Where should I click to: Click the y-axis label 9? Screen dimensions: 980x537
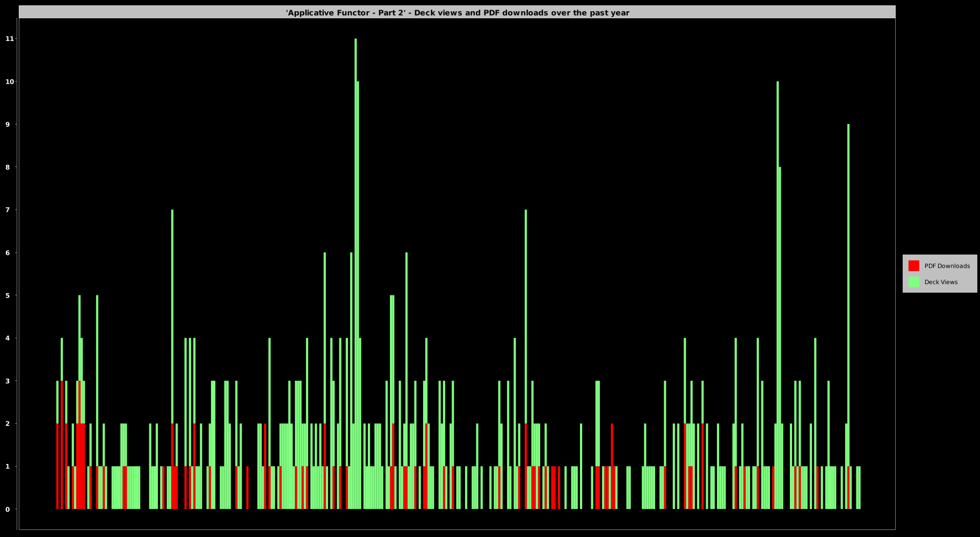[8, 124]
